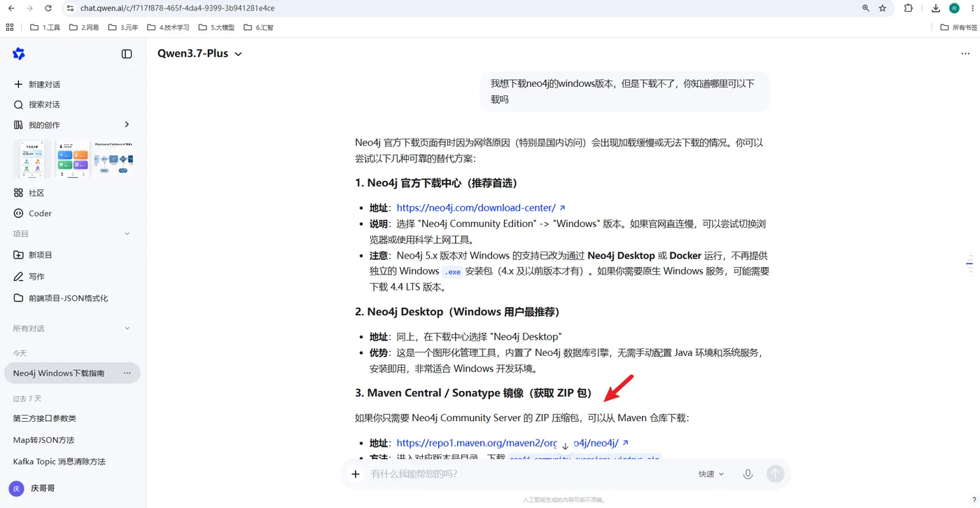Click the user message bubble text
This screenshot has height=508, width=980.
point(624,91)
